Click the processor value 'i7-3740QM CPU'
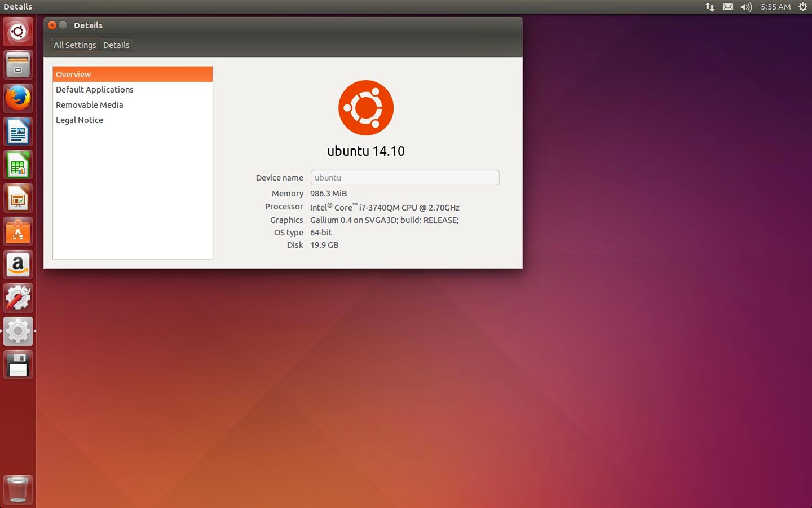Viewport: 812px width, 508px height. click(x=388, y=208)
